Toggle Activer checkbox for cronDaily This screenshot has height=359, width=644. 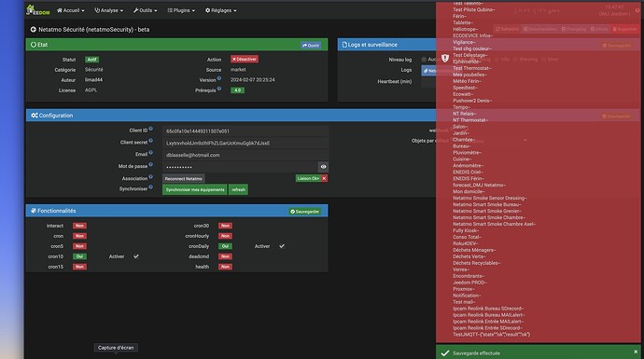click(282, 246)
